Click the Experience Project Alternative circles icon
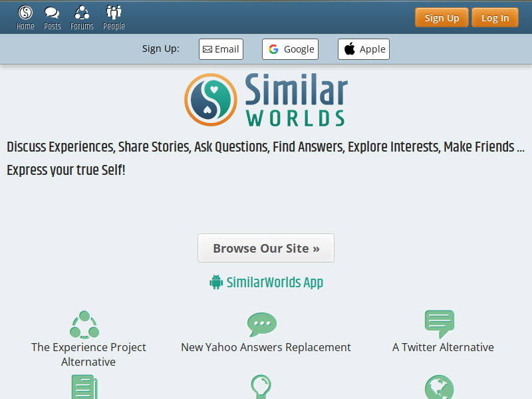The image size is (532, 399). tap(84, 325)
